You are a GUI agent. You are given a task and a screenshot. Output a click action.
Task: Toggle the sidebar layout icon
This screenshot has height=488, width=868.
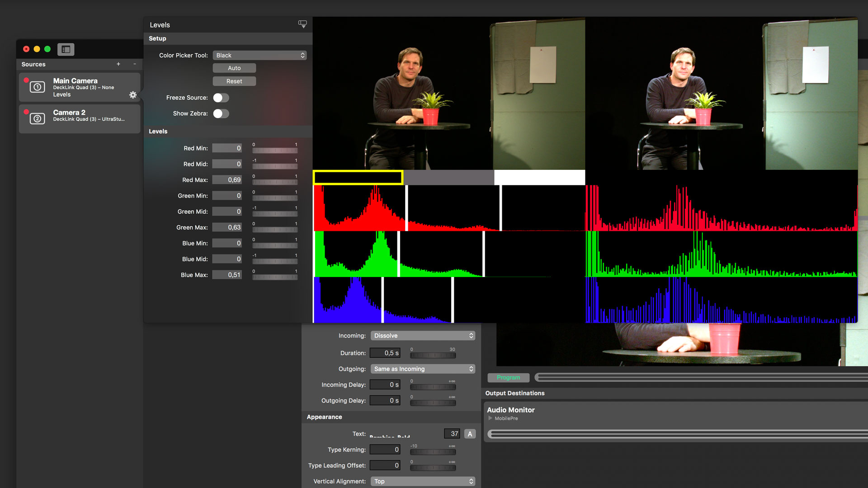click(66, 49)
